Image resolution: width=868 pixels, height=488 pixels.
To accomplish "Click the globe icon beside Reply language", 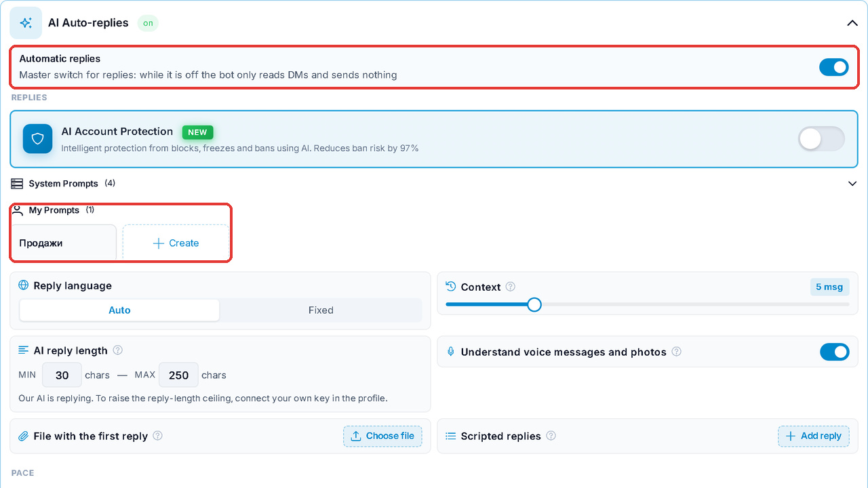I will [24, 285].
